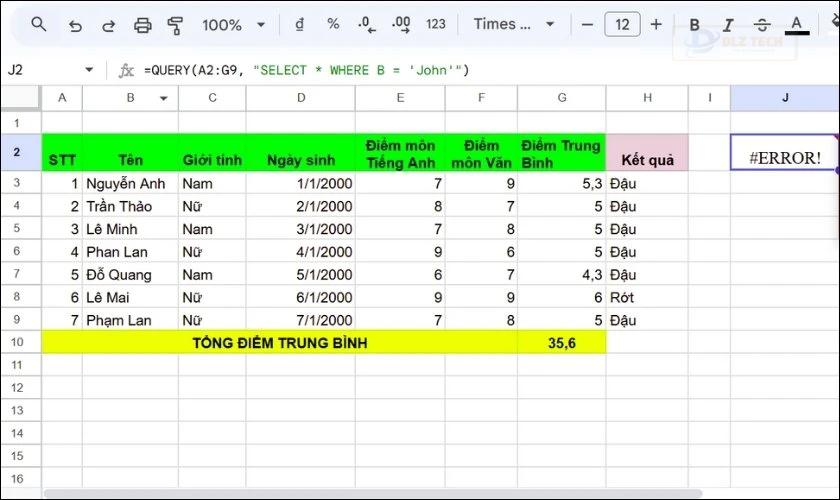Select average cell 5,3
The width and height of the screenshot is (840, 500).
(x=561, y=183)
